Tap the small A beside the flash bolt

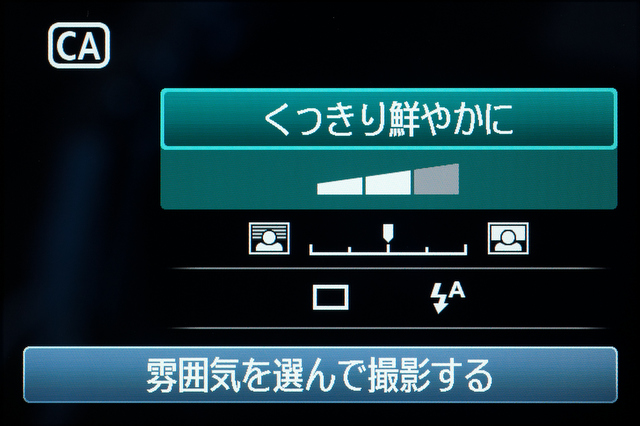coord(458,290)
